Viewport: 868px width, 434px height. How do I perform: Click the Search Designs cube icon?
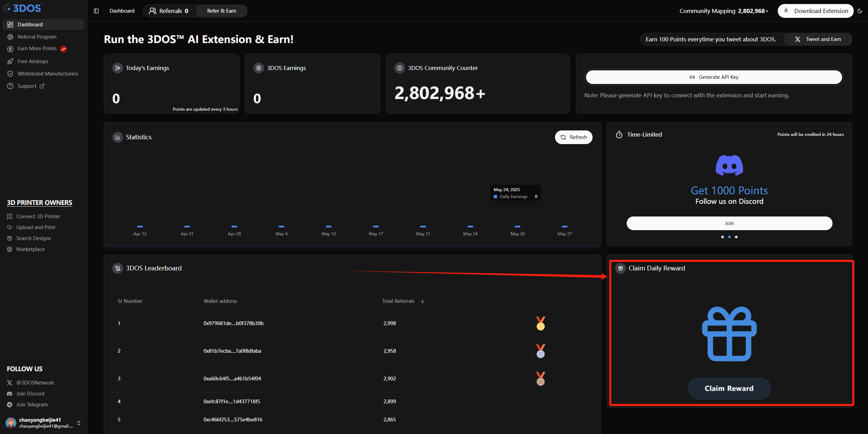10,238
